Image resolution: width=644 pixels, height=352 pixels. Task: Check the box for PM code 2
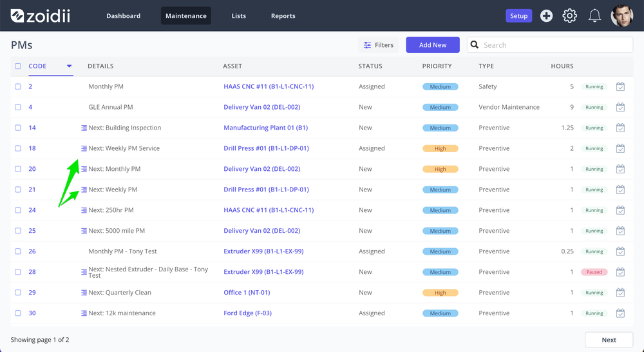pos(17,86)
